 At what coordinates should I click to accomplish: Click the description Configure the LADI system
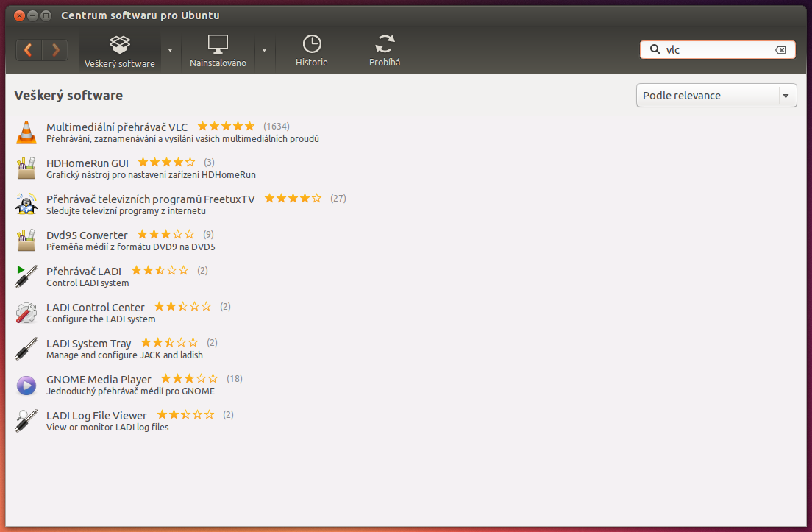click(101, 319)
